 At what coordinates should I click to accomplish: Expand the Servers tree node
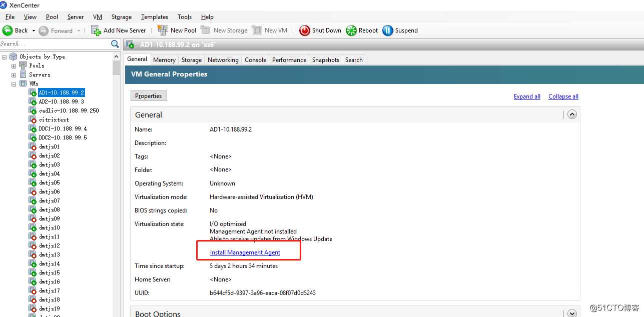click(14, 75)
